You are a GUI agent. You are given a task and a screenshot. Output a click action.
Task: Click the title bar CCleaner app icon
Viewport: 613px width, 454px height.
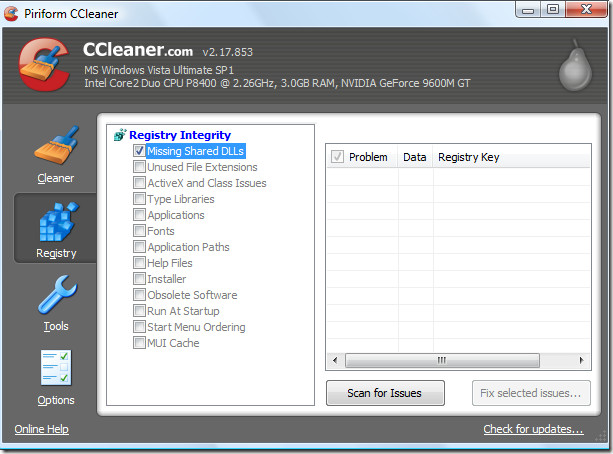(x=11, y=14)
